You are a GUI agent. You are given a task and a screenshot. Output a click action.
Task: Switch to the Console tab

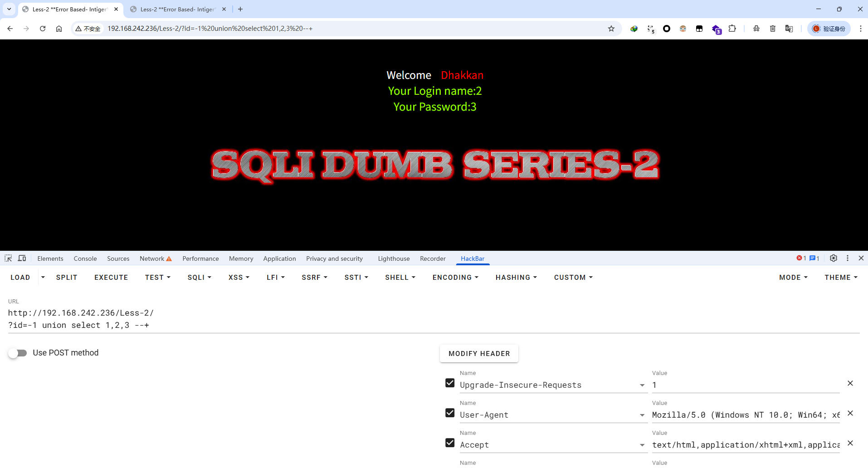(85, 258)
